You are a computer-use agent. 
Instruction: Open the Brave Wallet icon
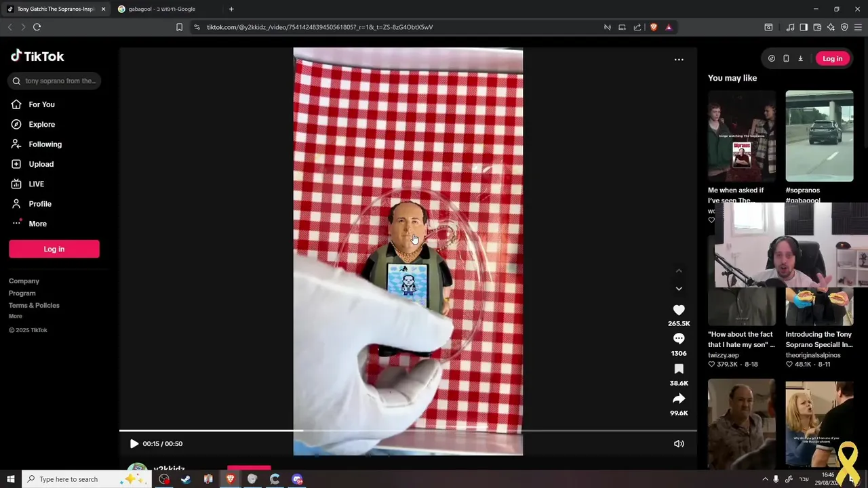[x=817, y=27]
